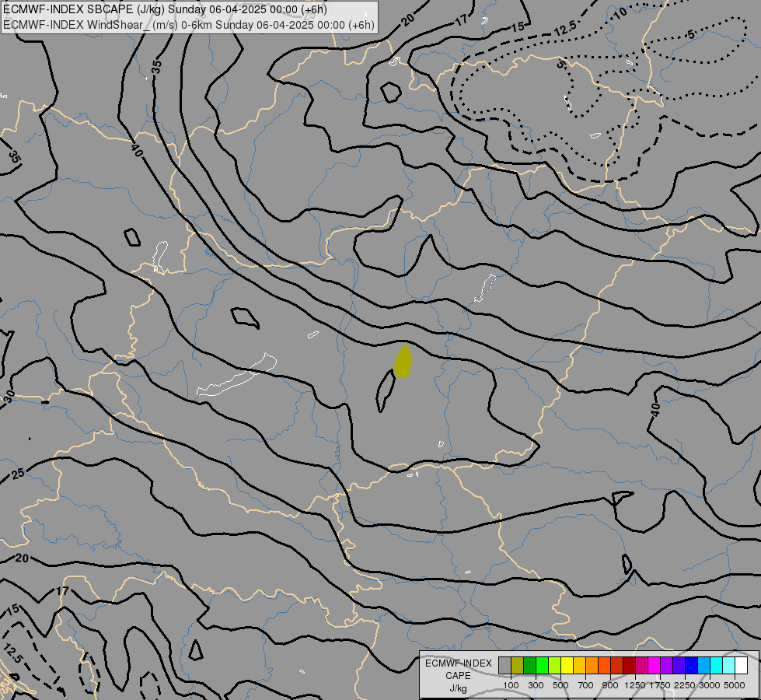Viewport: 761px width, 700px height.
Task: Select the olive swatch above 100
Action: coord(518,666)
